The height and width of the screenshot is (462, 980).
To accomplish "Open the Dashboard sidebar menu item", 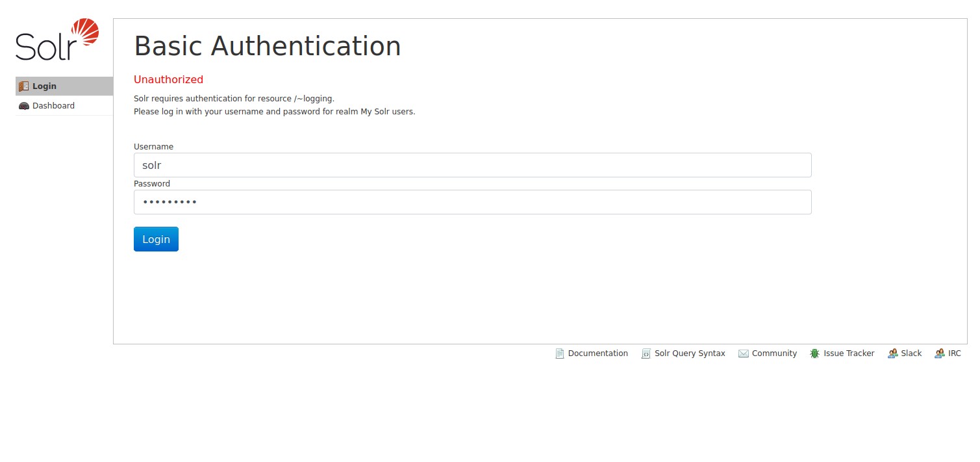I will point(53,106).
